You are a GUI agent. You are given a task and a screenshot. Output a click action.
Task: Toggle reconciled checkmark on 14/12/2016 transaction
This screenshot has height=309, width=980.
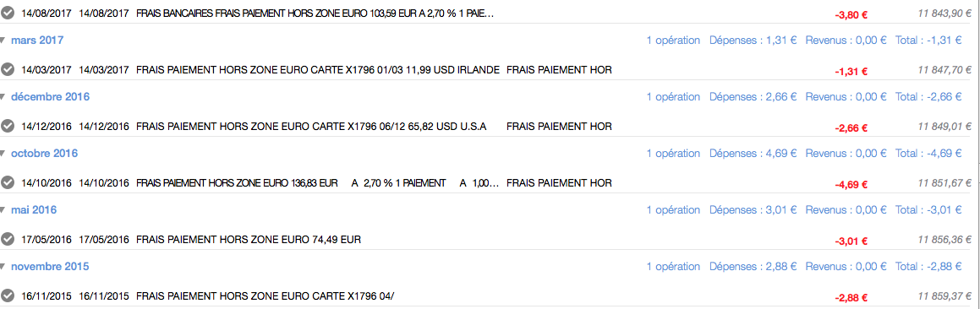click(x=8, y=126)
